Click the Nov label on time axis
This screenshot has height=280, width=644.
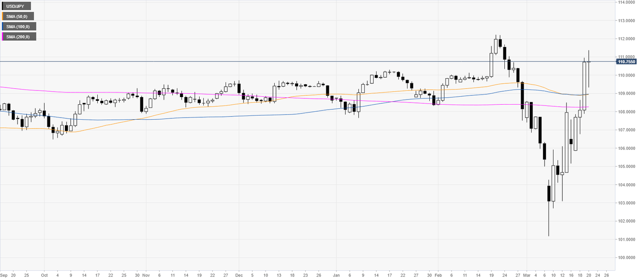coord(146,276)
